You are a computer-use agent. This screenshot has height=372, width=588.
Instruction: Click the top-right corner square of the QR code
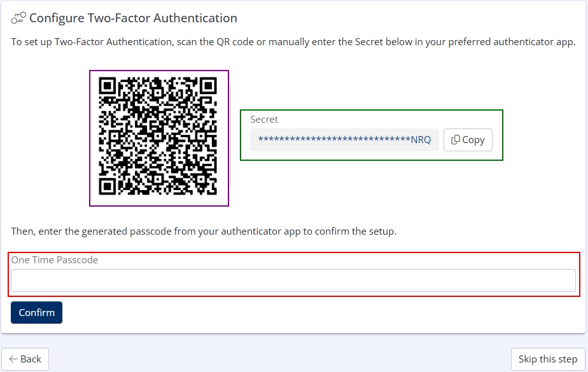(208, 85)
